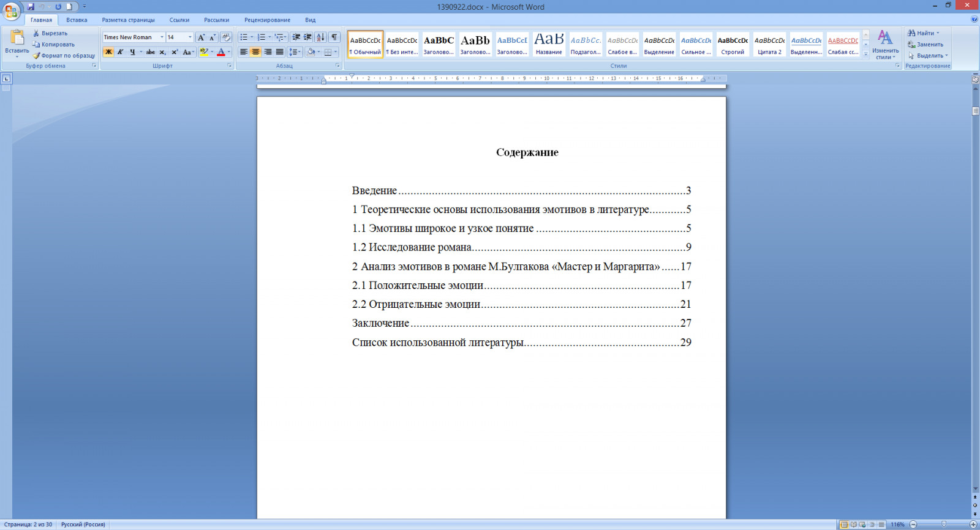Screen dimensions: 980x530
Task: Increase the font size
Action: coord(201,37)
